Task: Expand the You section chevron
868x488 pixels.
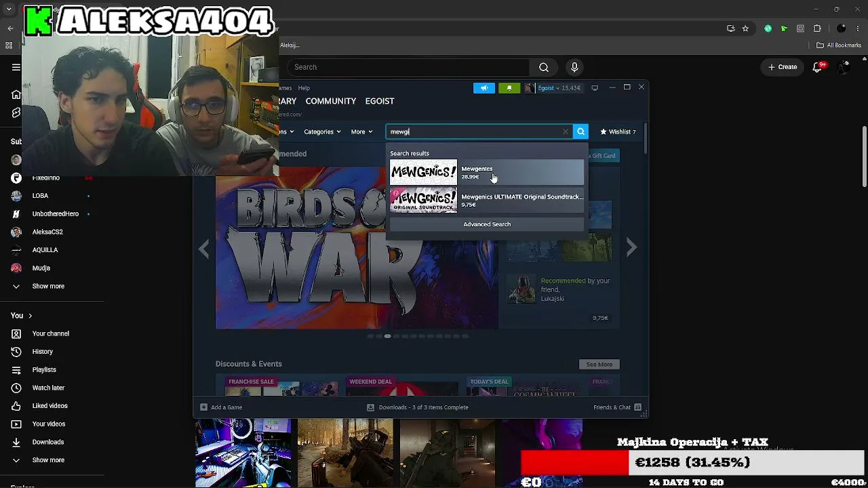Action: point(30,316)
